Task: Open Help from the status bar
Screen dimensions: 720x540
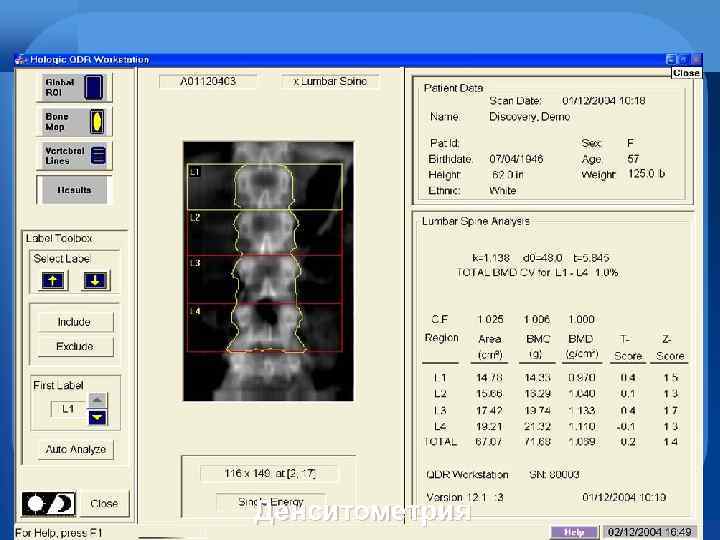Action: pos(574,532)
